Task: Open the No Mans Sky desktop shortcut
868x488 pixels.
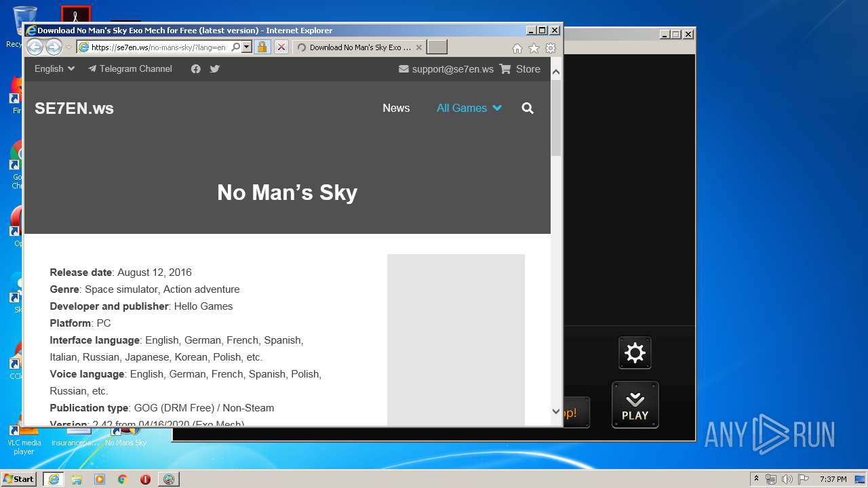Action: click(125, 436)
